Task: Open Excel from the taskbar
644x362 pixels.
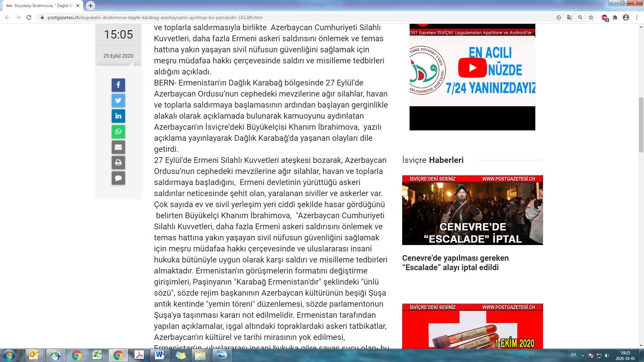Action: [97, 355]
